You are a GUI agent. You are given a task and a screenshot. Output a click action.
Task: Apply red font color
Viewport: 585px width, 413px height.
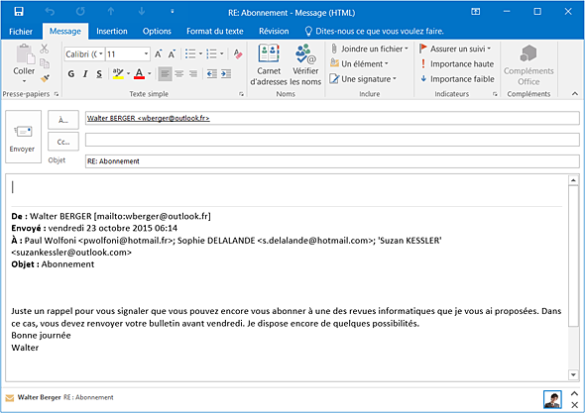pos(139,73)
